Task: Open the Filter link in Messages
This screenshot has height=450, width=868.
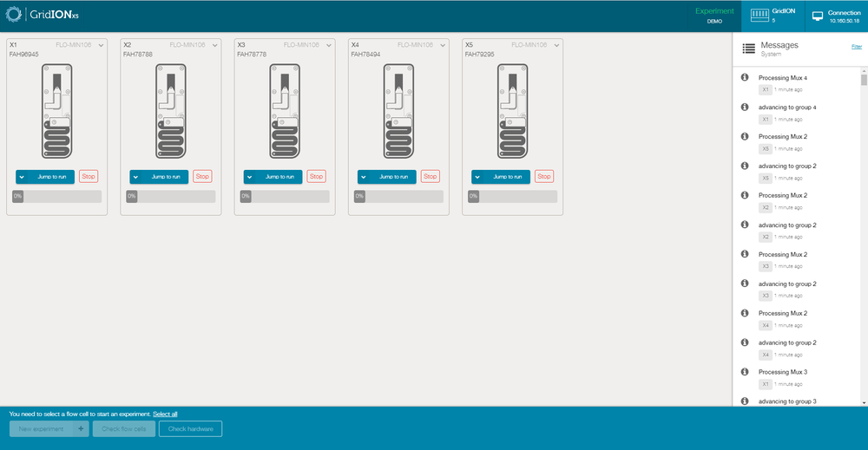Action: 857,47
